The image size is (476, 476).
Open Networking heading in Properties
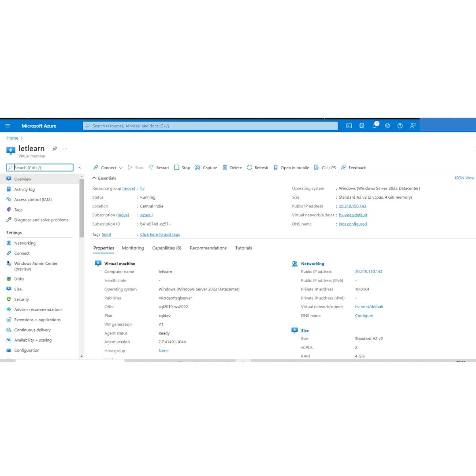click(312, 264)
